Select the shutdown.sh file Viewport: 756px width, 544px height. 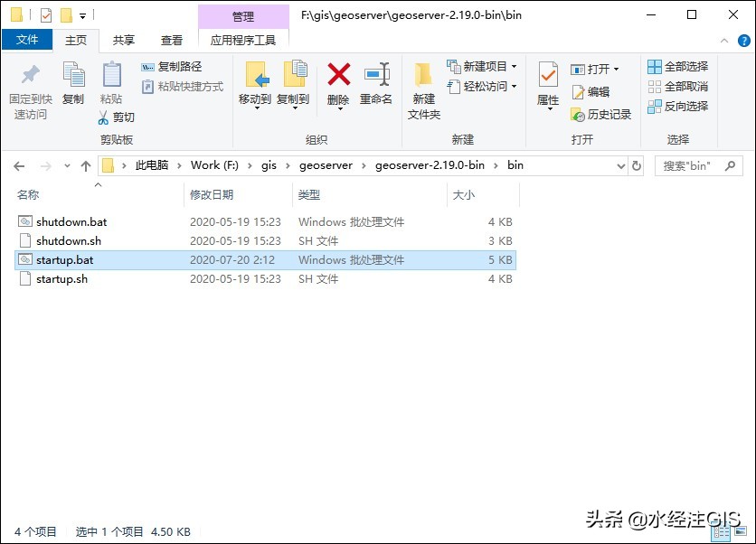(265, 241)
